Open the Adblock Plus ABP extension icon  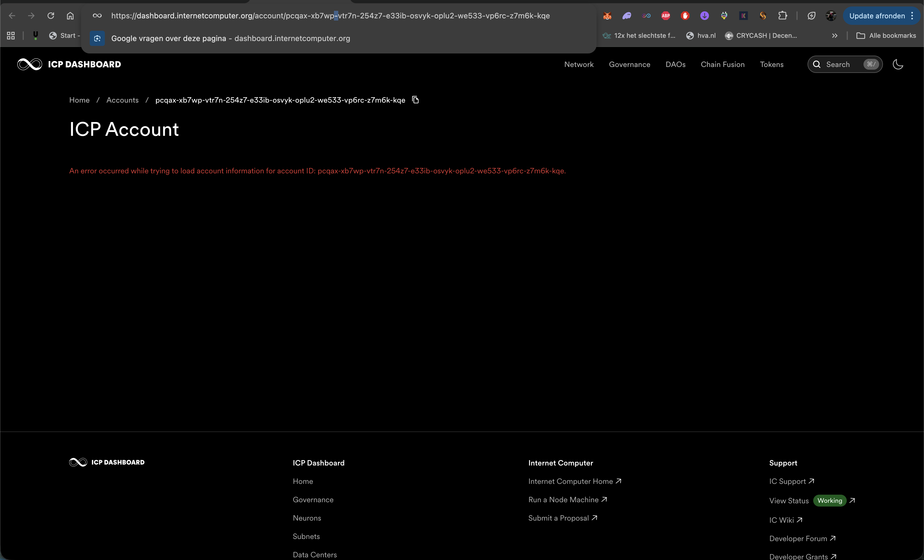pyautogui.click(x=666, y=16)
